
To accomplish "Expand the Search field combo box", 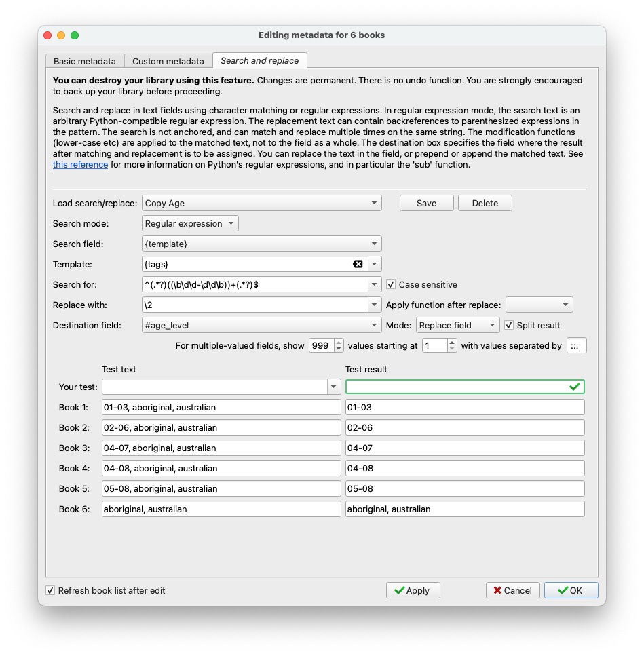I will [x=261, y=244].
